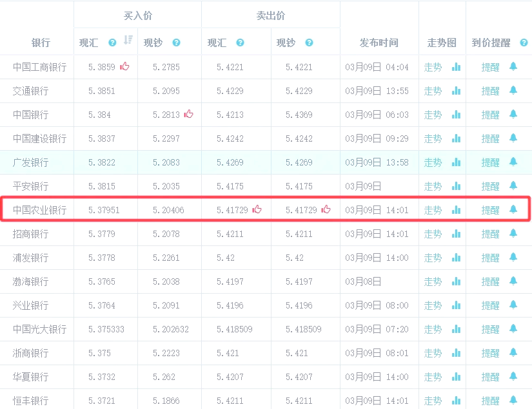Click the 银行 column header
The image size is (532, 409).
(x=41, y=43)
